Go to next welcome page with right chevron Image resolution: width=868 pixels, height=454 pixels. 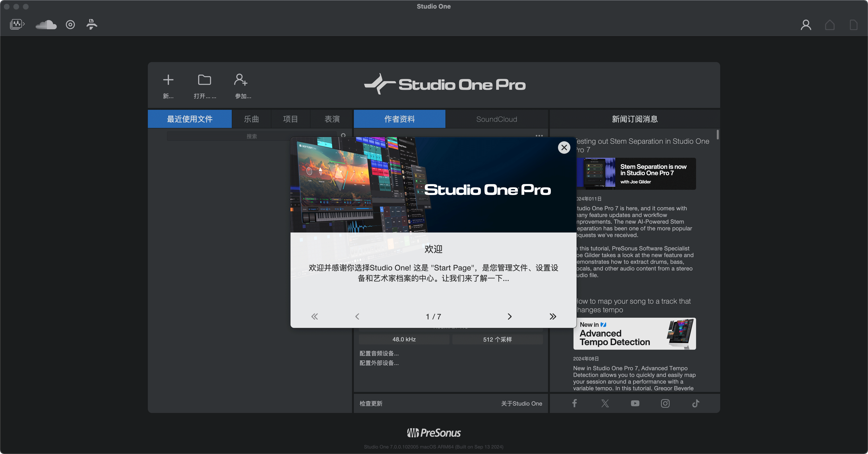(510, 316)
